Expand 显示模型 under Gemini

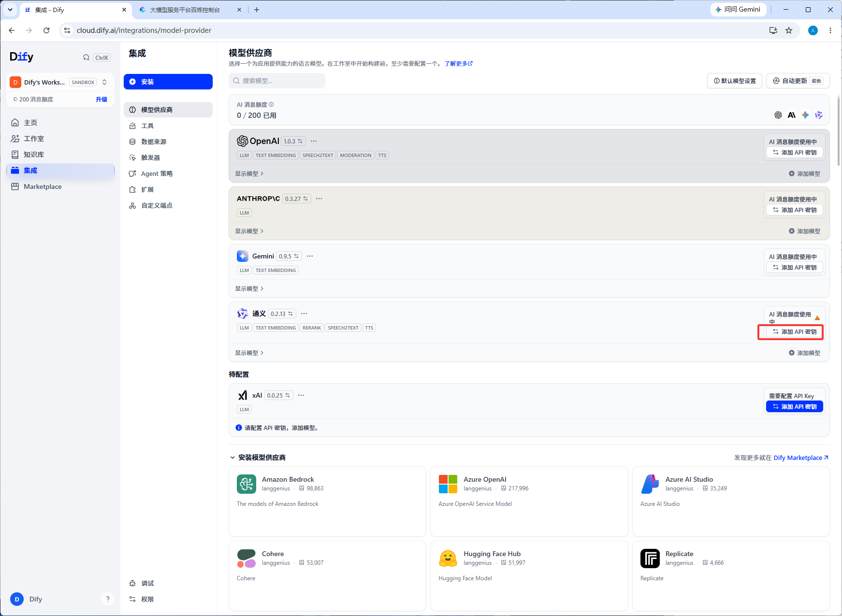[249, 288]
